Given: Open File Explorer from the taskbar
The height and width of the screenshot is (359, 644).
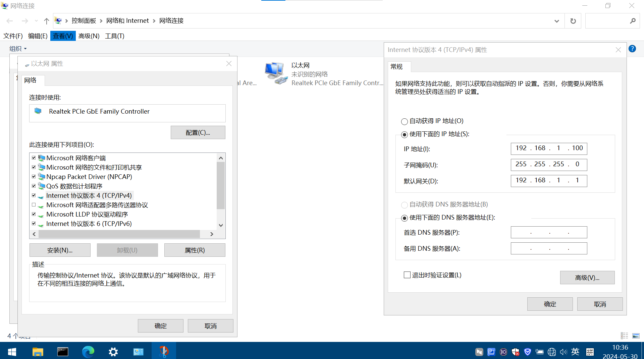Looking at the screenshot, I should [38, 351].
